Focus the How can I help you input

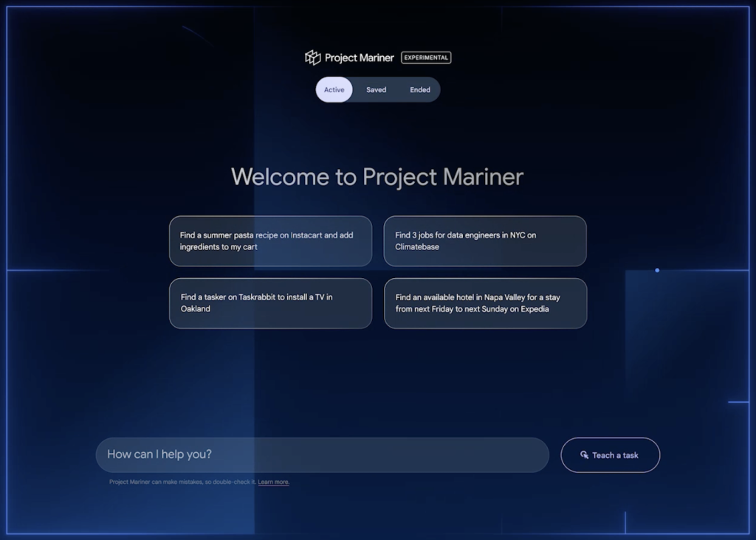tap(322, 454)
